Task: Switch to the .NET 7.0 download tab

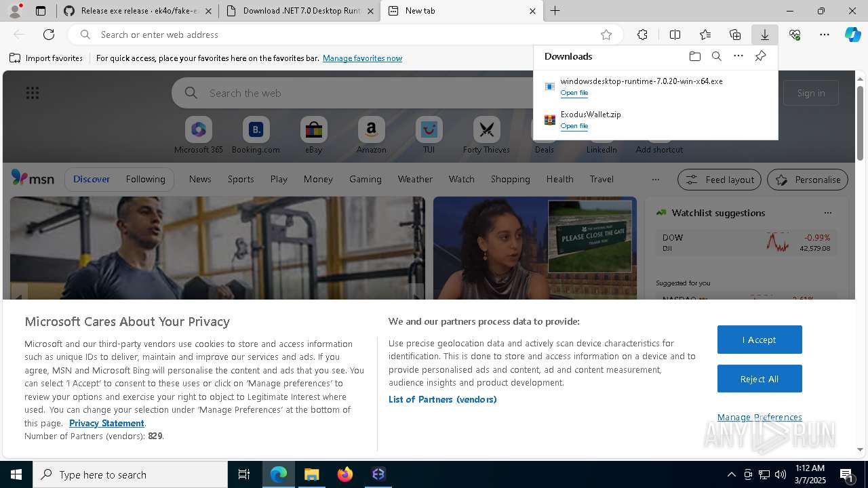Action: pyautogui.click(x=300, y=11)
